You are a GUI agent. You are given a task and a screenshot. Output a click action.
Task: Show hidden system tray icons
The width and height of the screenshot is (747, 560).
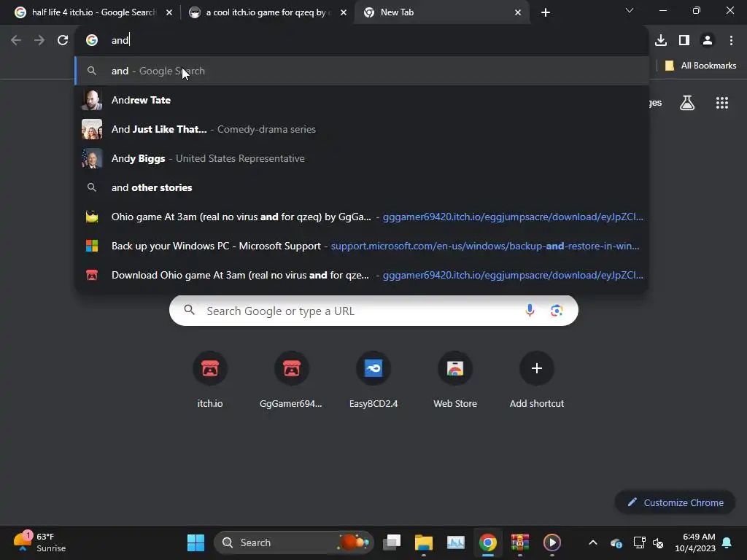tap(592, 542)
